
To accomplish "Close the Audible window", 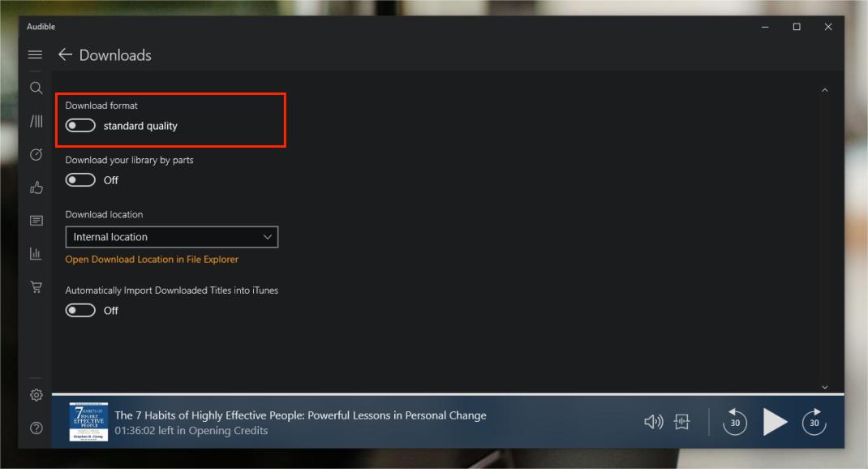I will (828, 27).
